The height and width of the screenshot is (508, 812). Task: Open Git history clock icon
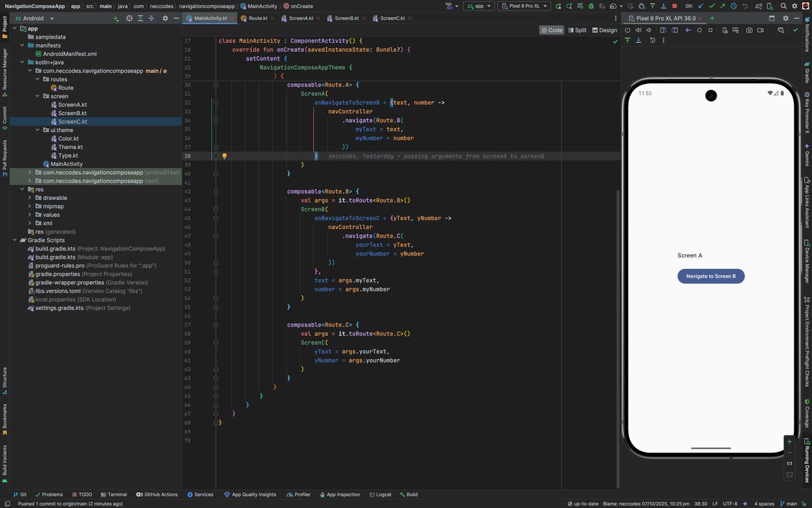tap(734, 6)
